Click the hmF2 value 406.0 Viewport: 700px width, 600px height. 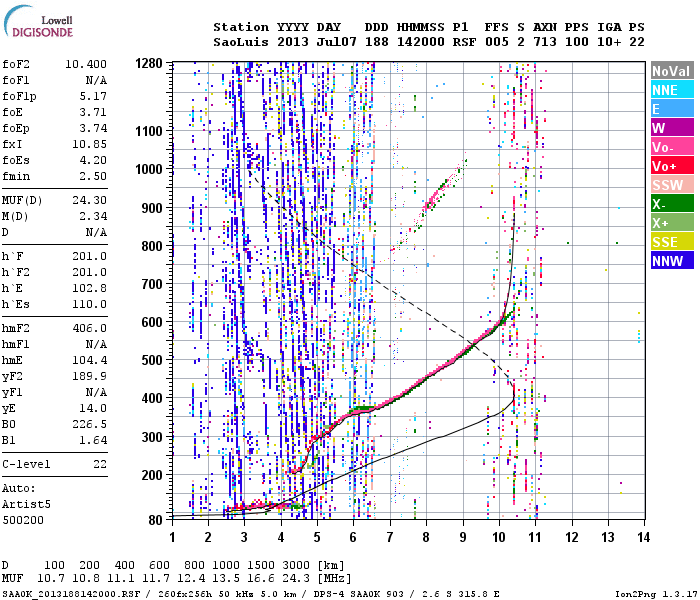(x=90, y=328)
